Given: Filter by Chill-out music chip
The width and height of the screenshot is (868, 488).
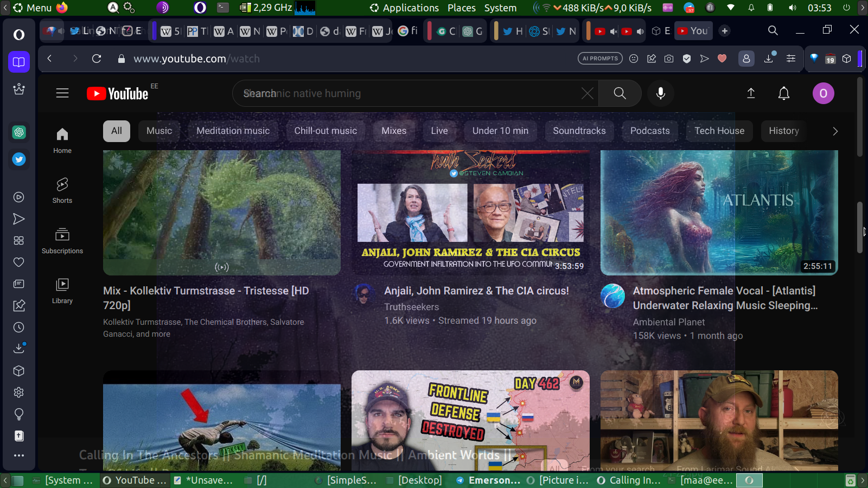Looking at the screenshot, I should (x=325, y=131).
